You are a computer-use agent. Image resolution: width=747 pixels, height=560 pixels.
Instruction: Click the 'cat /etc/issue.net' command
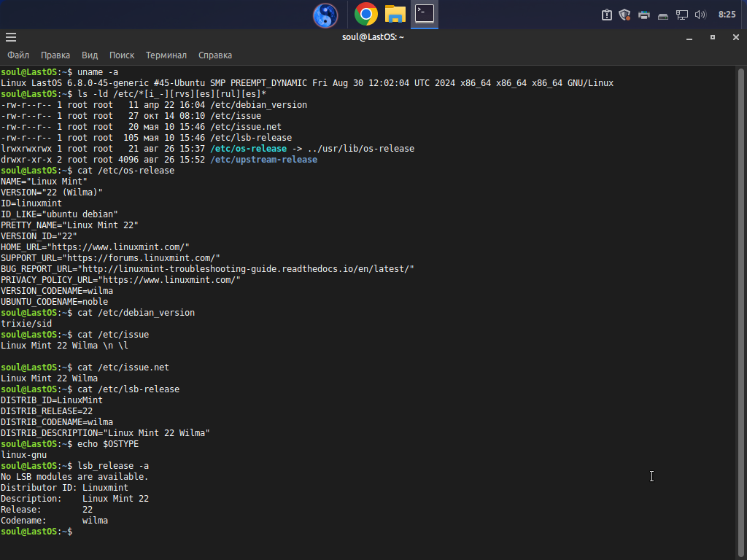(x=123, y=367)
